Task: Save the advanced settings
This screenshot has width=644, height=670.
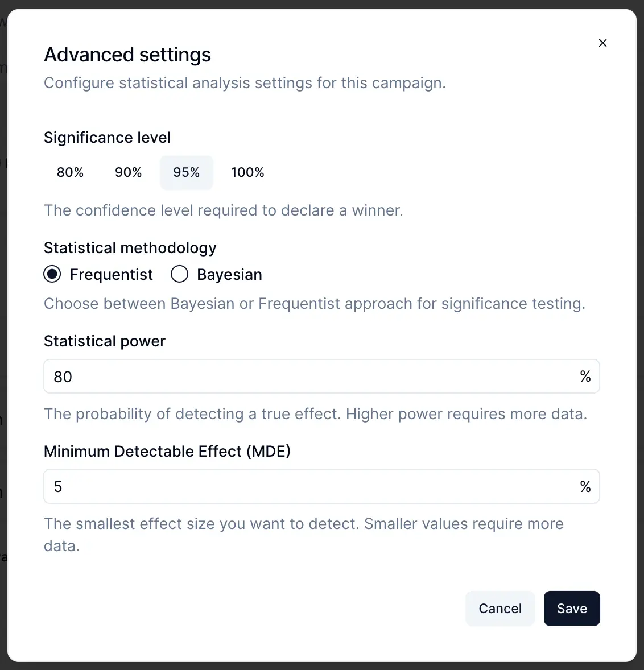Action: tap(572, 609)
